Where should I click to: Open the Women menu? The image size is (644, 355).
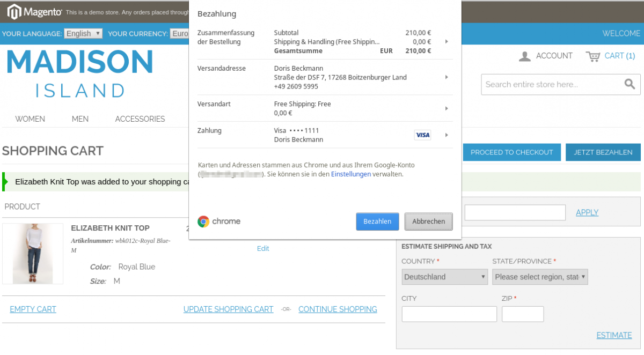30,119
